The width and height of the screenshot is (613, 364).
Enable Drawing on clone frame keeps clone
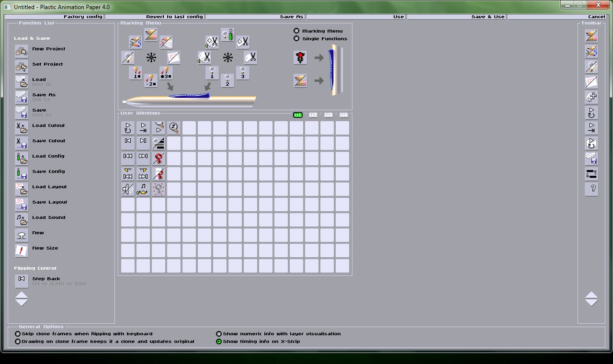[18, 341]
